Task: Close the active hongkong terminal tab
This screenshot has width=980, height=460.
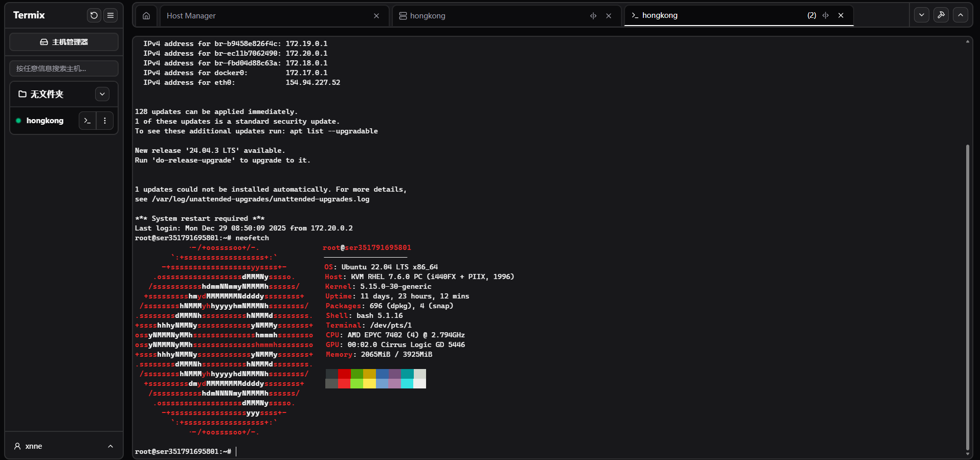Action: 841,15
